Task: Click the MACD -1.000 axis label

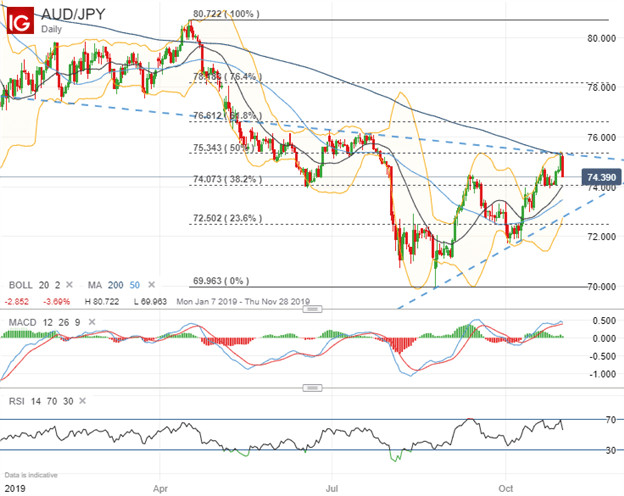Action: [x=603, y=374]
